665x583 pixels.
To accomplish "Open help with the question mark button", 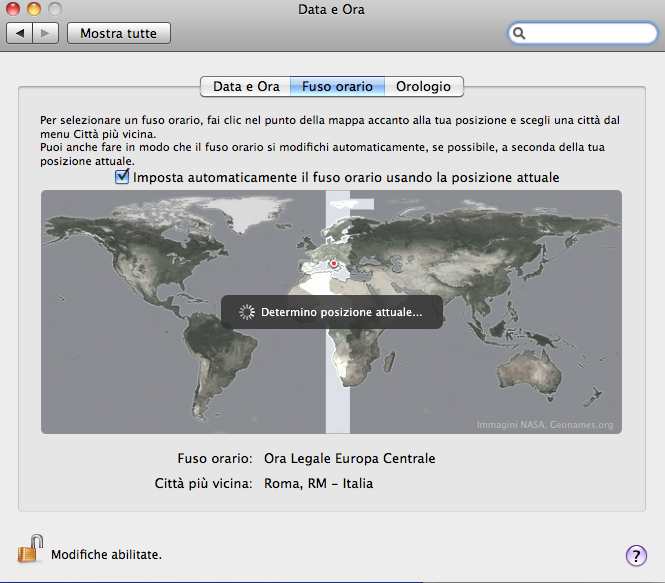I will tap(636, 555).
